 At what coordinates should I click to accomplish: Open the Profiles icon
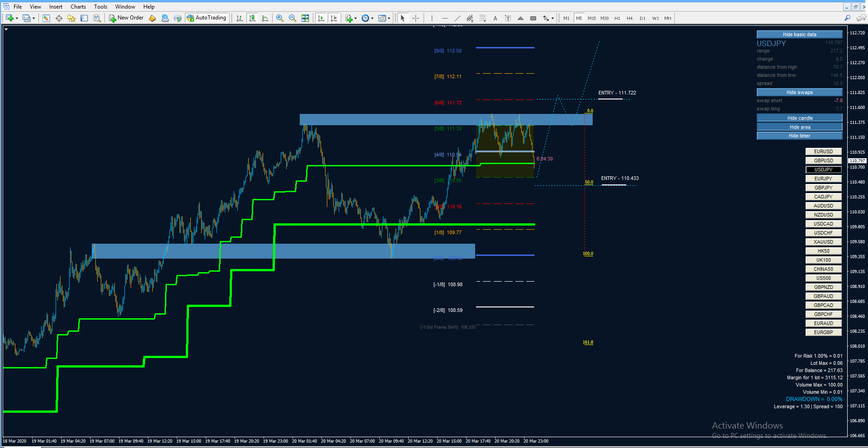click(x=26, y=18)
